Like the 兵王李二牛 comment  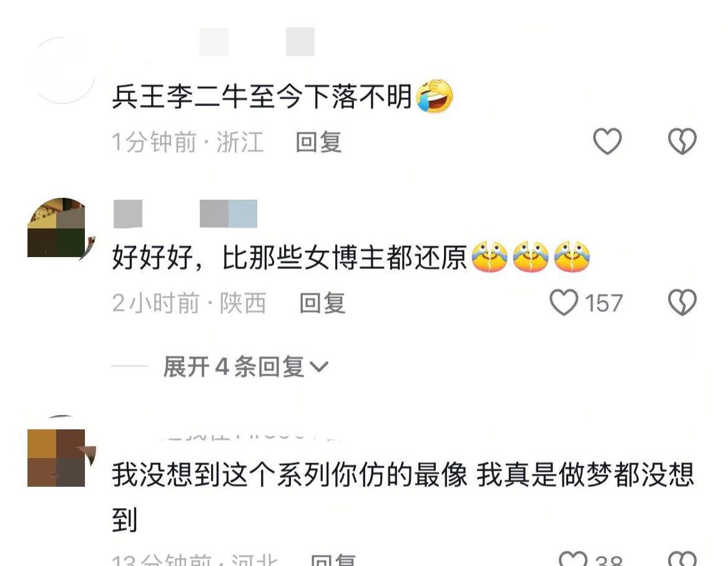pos(607,141)
